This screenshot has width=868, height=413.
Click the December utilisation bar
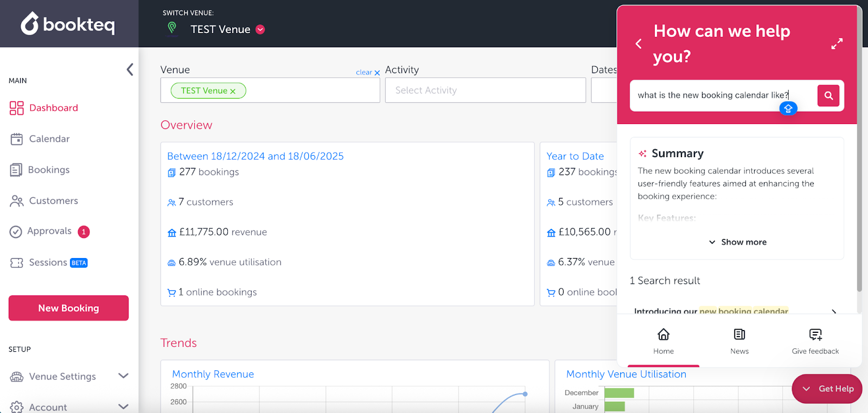[x=619, y=393]
